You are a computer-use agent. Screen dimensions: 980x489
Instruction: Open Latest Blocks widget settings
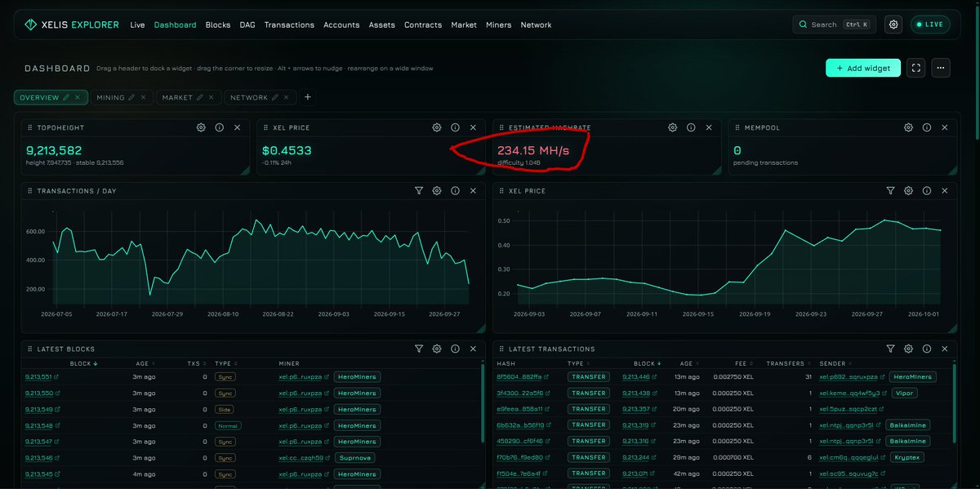coord(437,349)
